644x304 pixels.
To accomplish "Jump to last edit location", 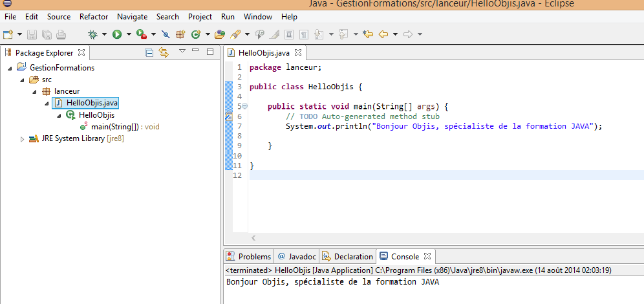I will point(368,34).
